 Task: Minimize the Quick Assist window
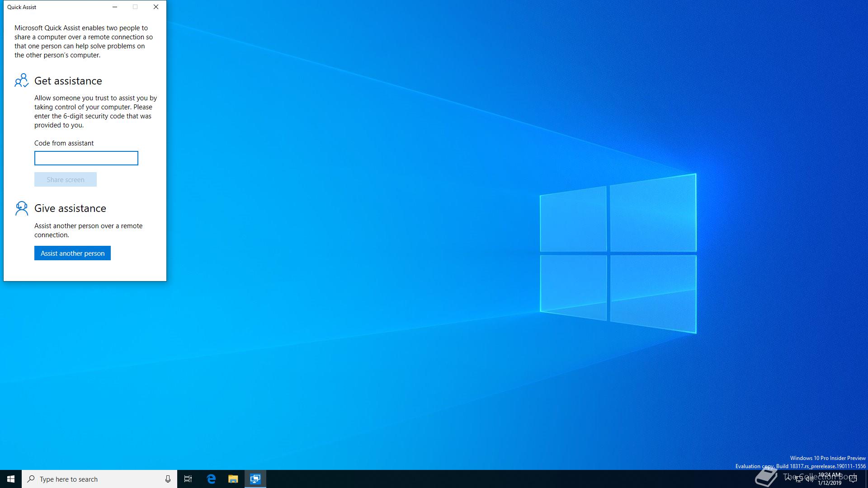(x=115, y=7)
